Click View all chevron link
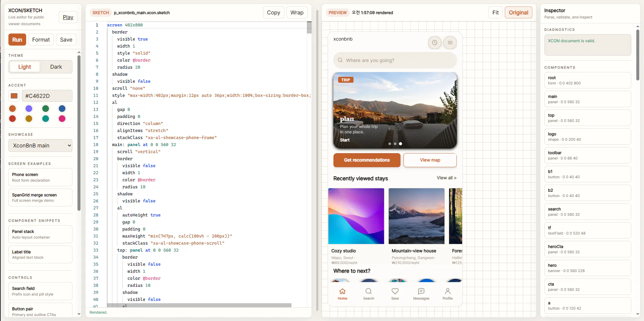644x321 pixels. 446,178
